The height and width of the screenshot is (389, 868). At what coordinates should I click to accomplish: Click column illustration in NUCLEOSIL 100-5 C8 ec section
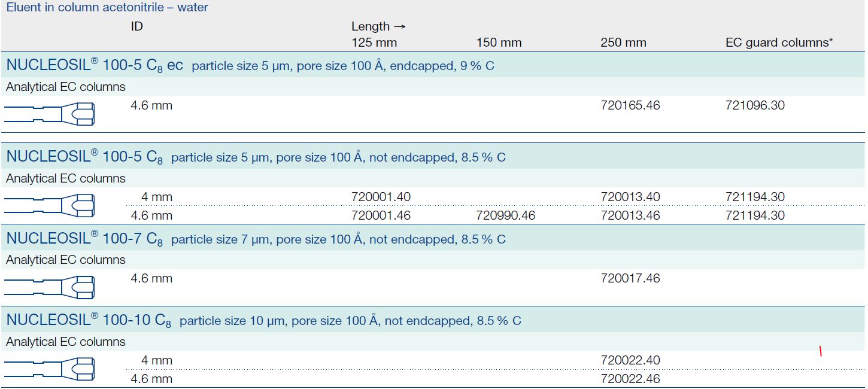tap(49, 114)
